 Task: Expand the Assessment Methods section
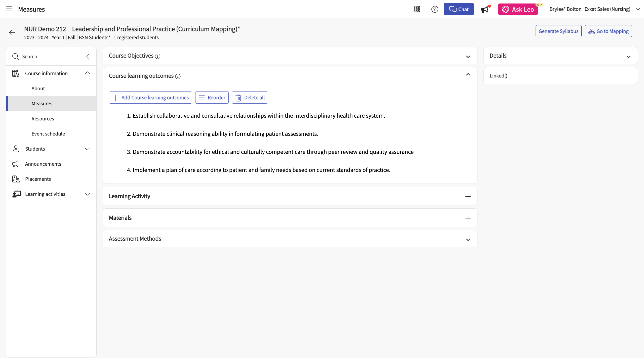pos(468,240)
